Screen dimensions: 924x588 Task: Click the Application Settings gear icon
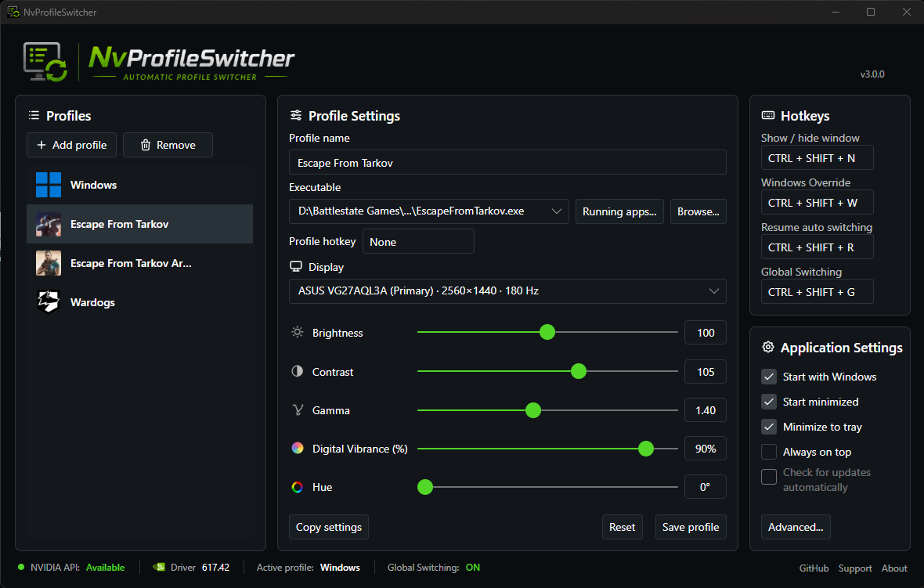(768, 347)
